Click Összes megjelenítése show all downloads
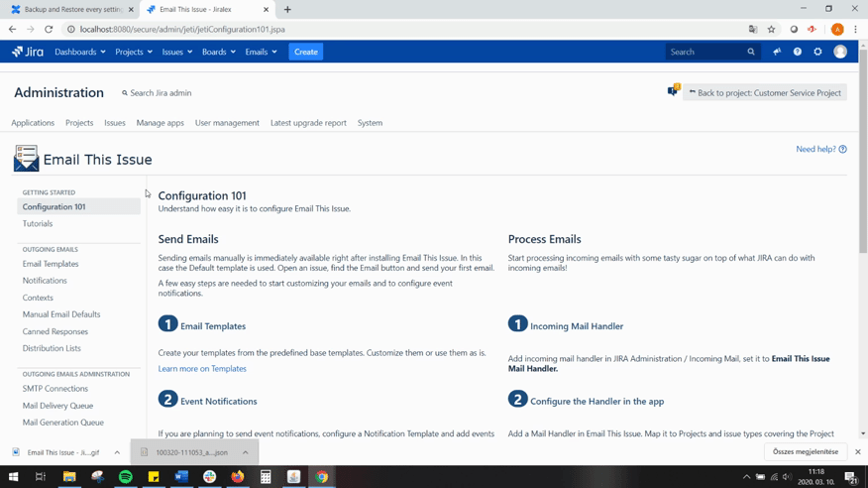Screen dimensions: 868x488 (805, 451)
